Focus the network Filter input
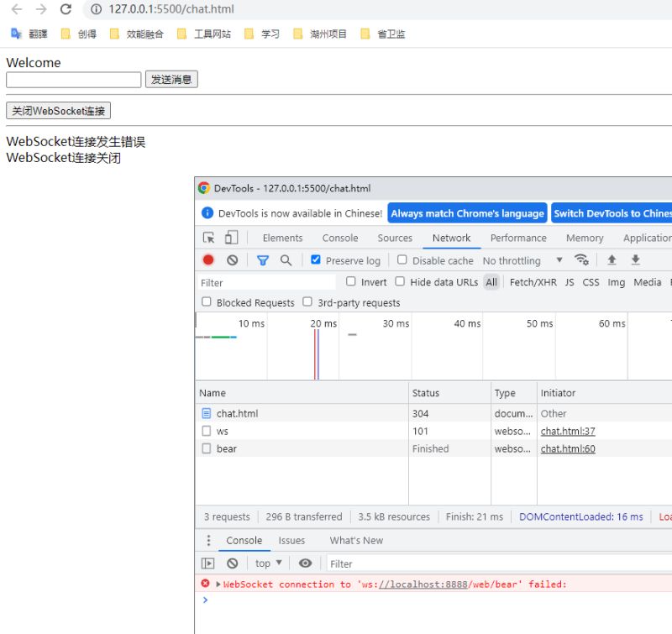The height and width of the screenshot is (634, 672). tap(266, 282)
